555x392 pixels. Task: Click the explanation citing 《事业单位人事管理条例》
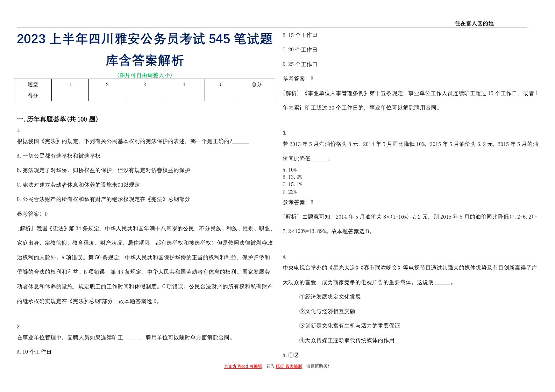point(410,101)
